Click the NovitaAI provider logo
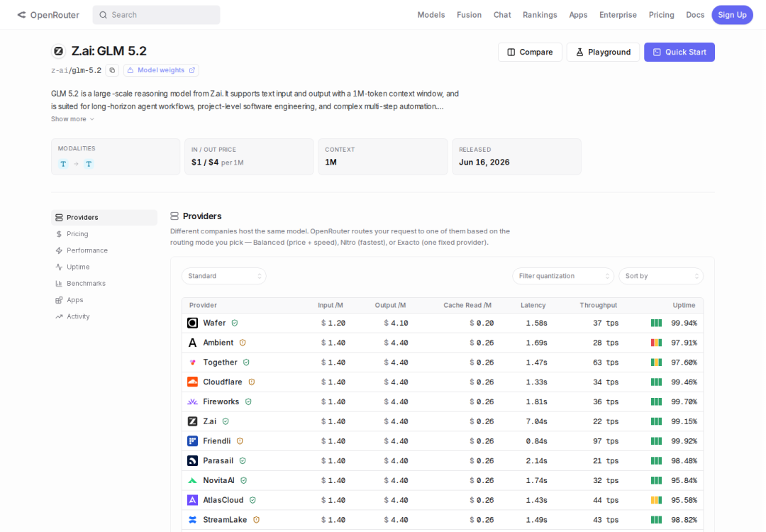This screenshot has height=532, width=766. (192, 481)
